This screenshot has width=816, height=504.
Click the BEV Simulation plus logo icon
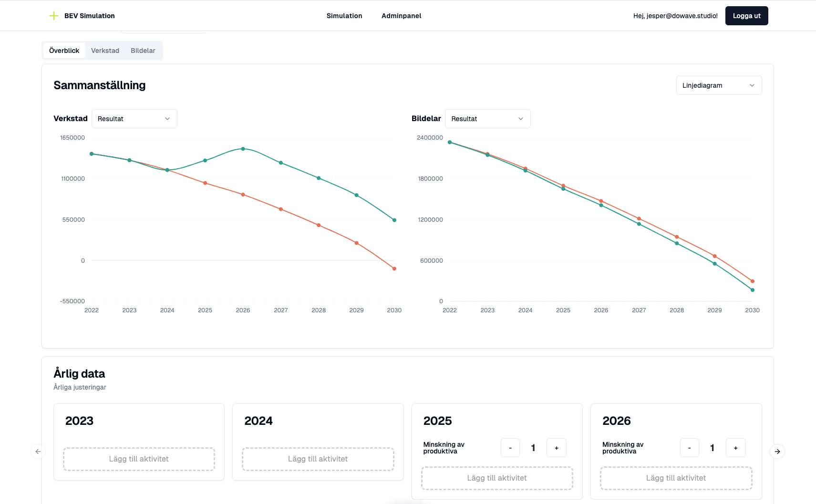pyautogui.click(x=54, y=16)
